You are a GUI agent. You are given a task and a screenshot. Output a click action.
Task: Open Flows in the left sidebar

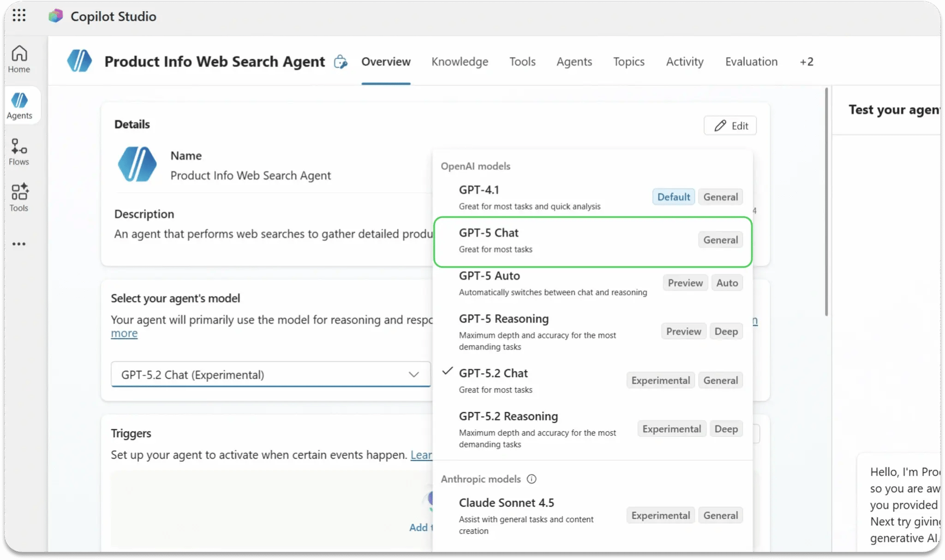tap(19, 152)
